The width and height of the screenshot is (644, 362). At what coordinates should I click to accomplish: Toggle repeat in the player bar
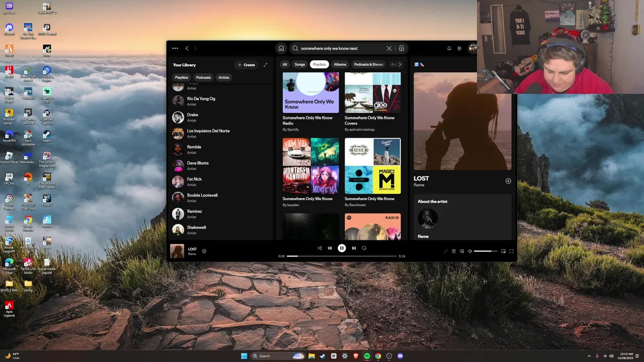(364, 248)
